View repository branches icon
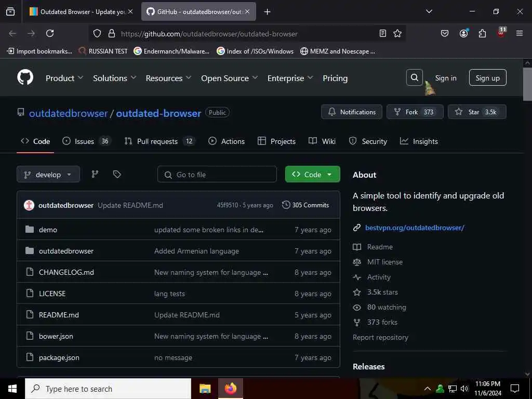The image size is (532, 399). point(95,174)
